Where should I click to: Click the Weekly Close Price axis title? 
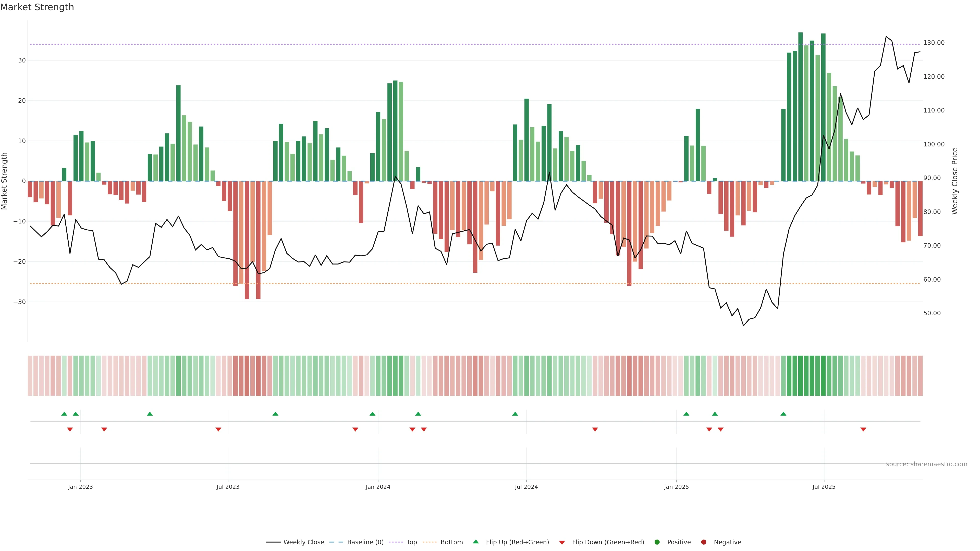954,181
